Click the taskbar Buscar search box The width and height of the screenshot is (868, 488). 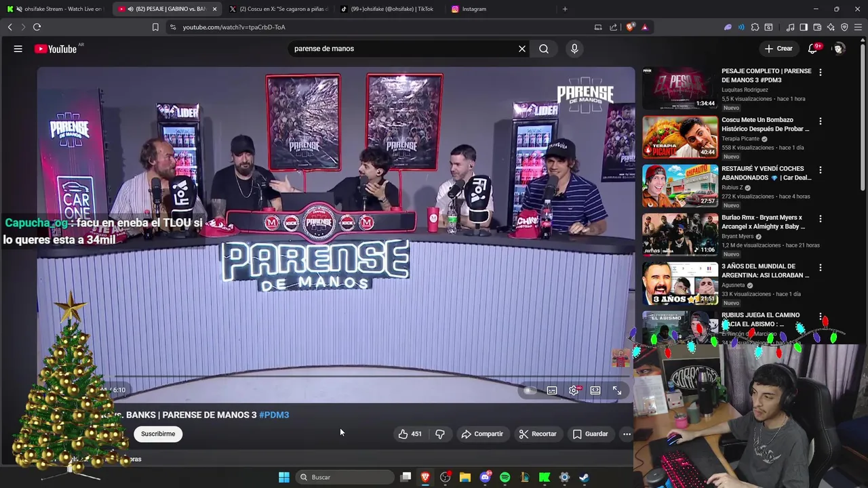coord(345,477)
